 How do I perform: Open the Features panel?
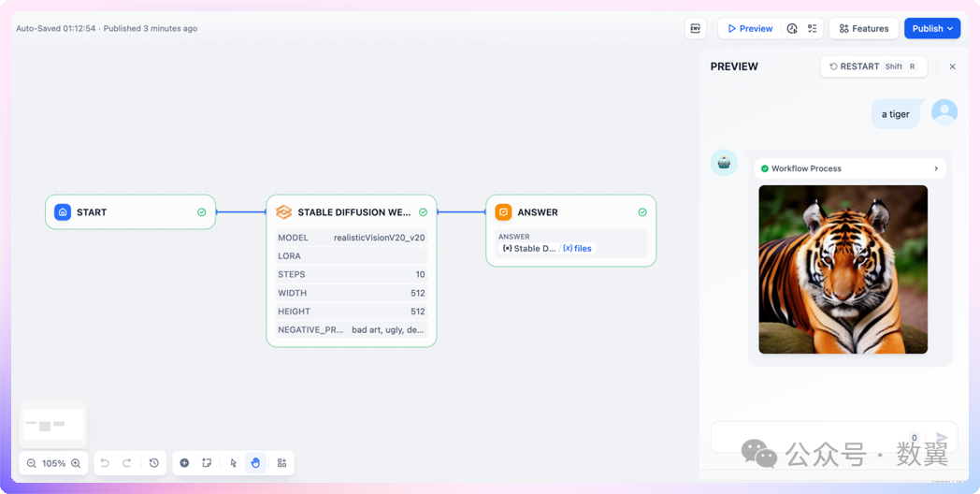tap(864, 28)
